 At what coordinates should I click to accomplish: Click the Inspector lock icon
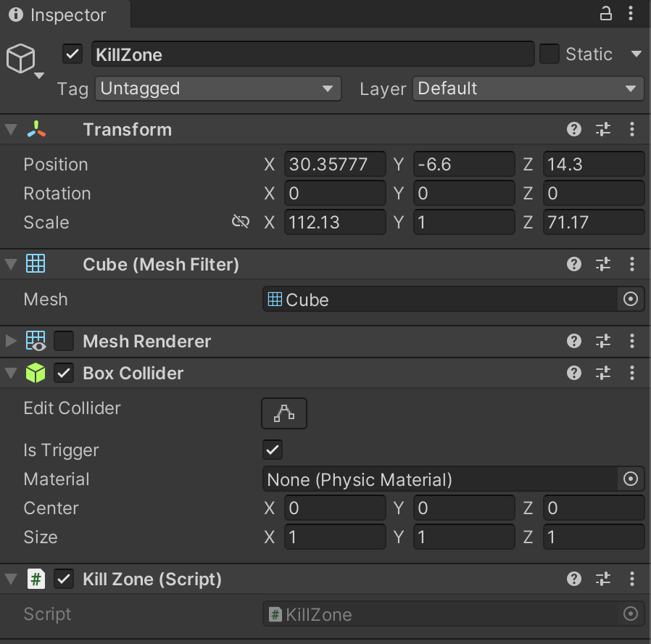tap(605, 14)
